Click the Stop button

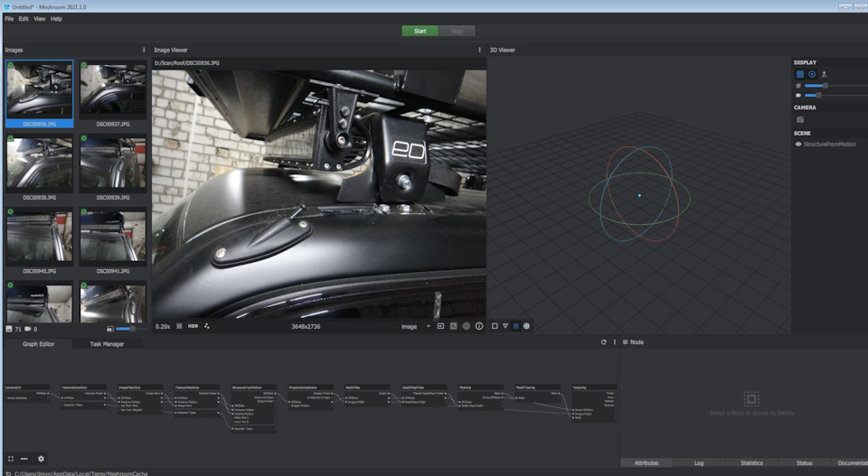pos(457,31)
